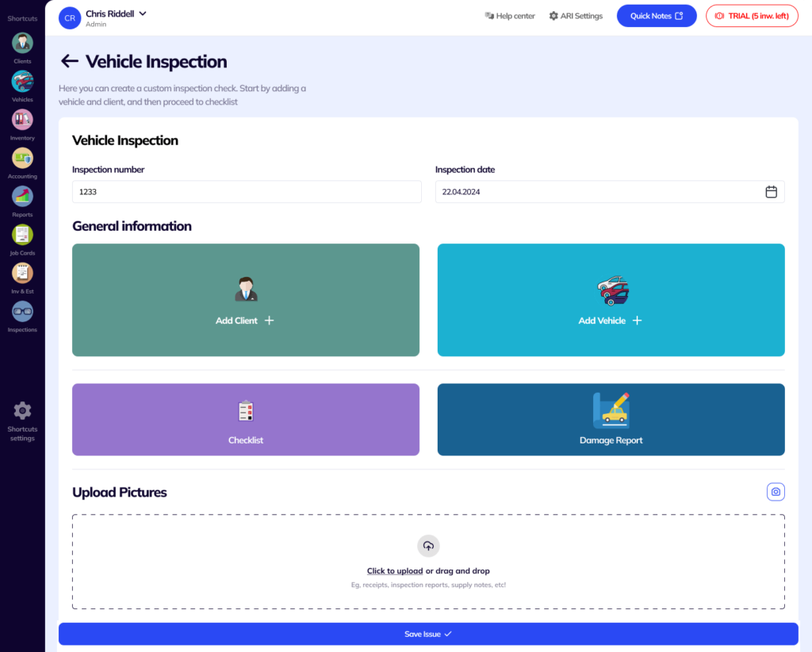Open the Help center link
Screen dimensions: 812x652
510,16
